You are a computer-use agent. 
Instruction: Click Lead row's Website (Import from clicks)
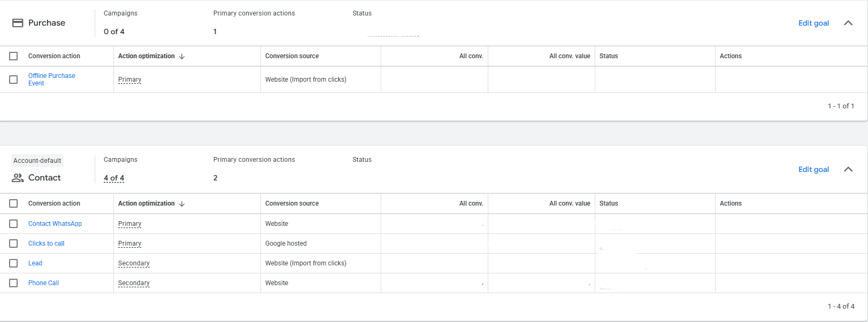(306, 263)
